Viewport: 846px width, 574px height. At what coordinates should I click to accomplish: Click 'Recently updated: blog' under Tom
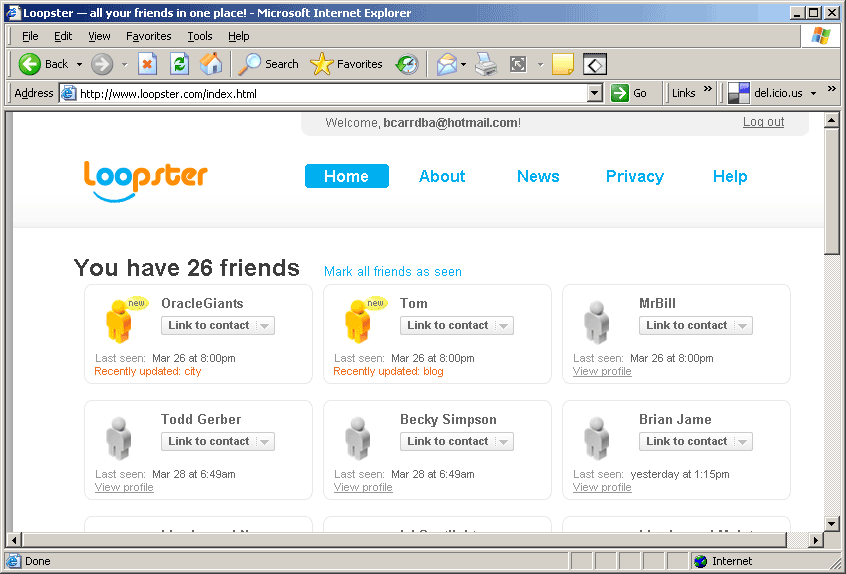(x=388, y=371)
